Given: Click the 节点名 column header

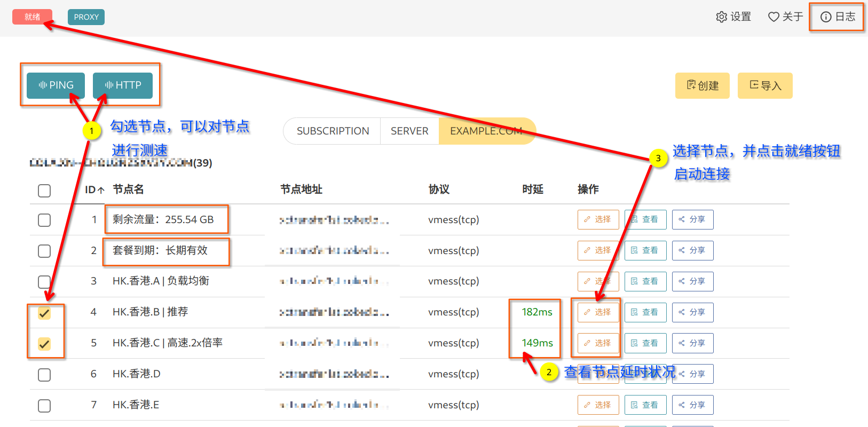Looking at the screenshot, I should (x=128, y=189).
